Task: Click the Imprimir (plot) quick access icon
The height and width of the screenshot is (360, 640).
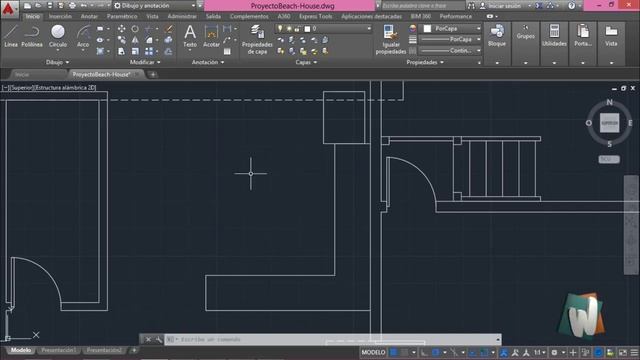Action: coord(72,6)
